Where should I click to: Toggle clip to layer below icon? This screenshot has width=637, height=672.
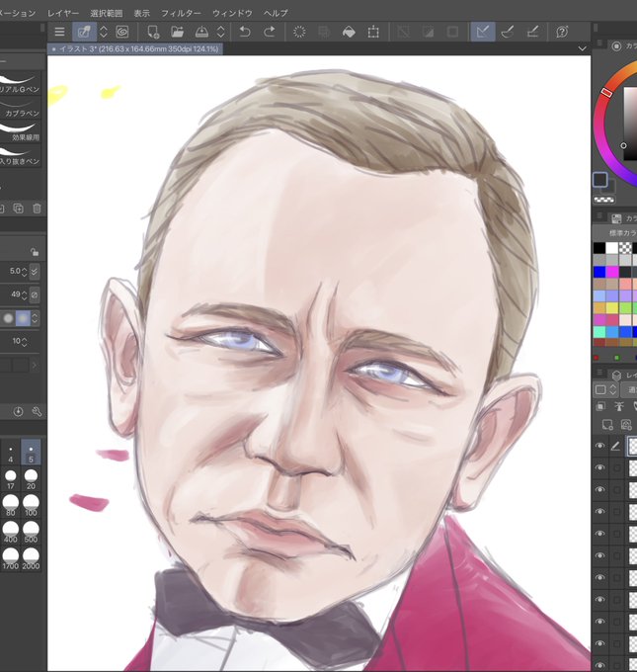pos(600,406)
